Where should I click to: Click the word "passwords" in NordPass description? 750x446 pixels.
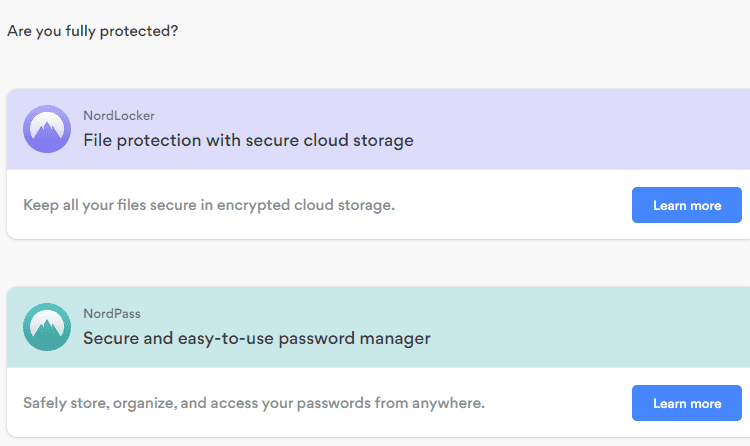click(334, 404)
